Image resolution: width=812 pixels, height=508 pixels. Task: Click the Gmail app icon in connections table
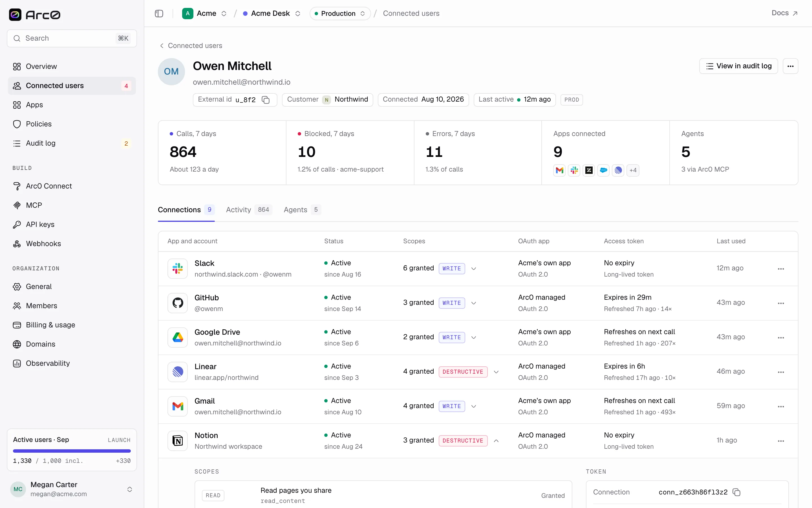pyautogui.click(x=178, y=406)
